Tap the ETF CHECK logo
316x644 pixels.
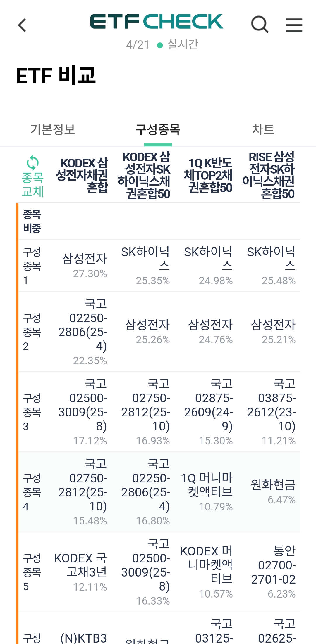coord(157,22)
